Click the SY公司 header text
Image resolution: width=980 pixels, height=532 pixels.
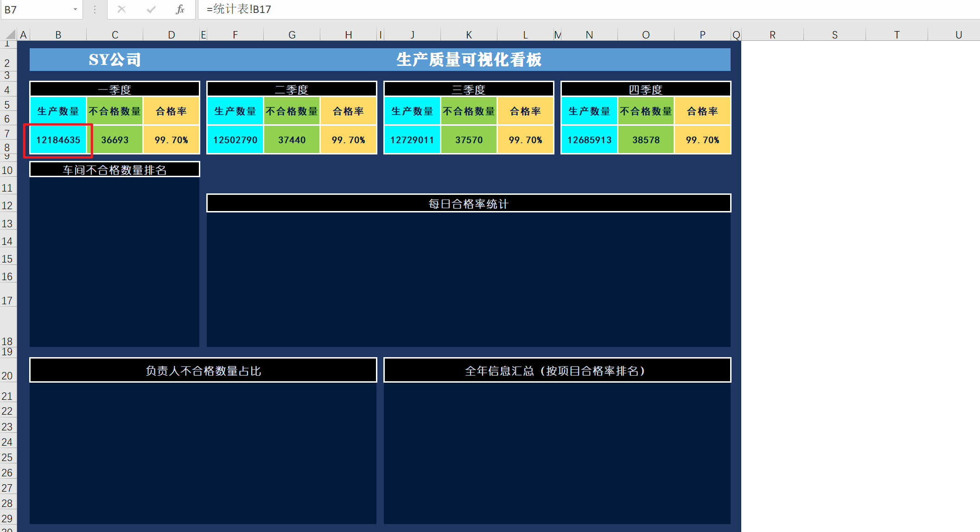(115, 59)
